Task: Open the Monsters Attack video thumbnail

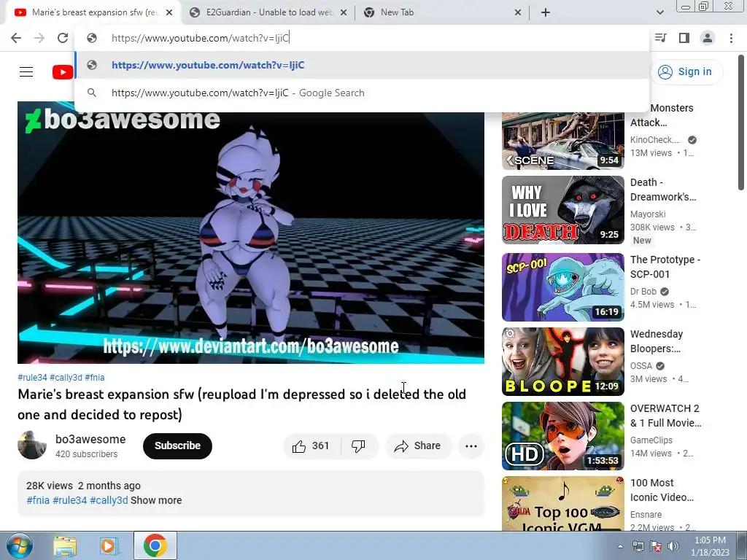Action: point(562,141)
